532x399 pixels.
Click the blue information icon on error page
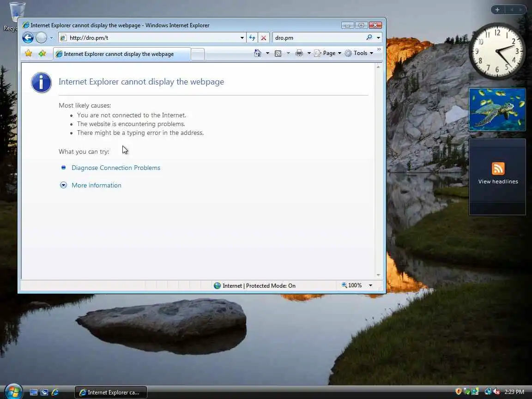(x=42, y=83)
